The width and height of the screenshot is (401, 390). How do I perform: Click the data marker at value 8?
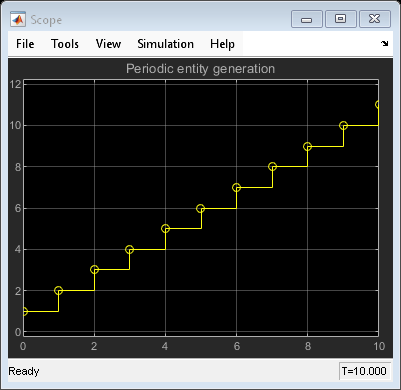tap(272, 167)
